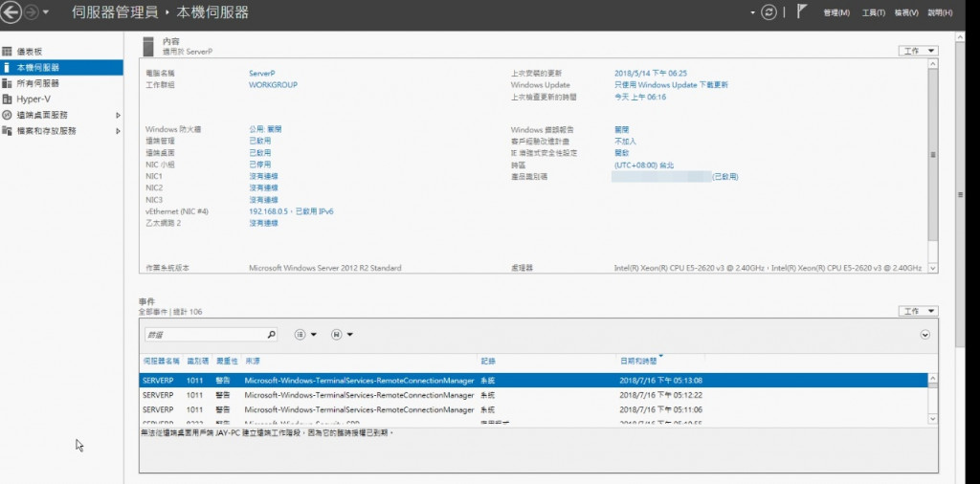Open the notifications flag icon

click(802, 11)
